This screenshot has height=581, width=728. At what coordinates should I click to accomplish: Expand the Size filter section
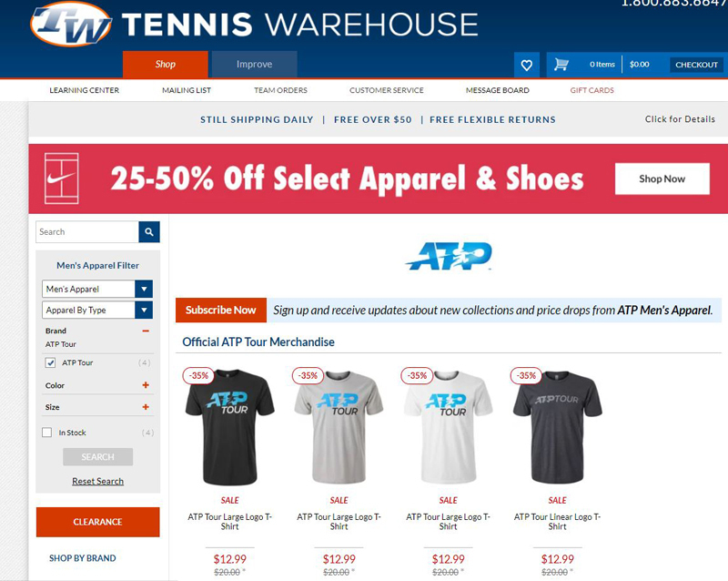pyautogui.click(x=146, y=407)
